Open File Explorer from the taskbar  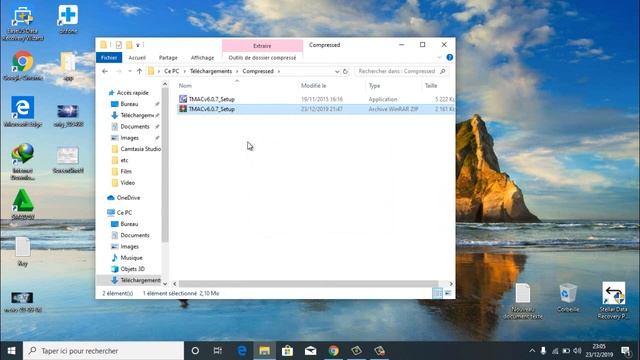(264, 351)
